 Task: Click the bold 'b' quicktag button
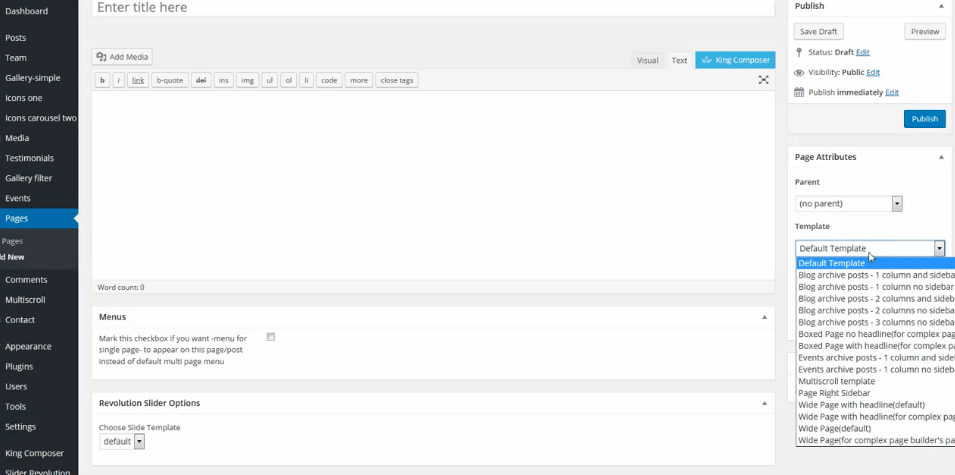tap(102, 80)
